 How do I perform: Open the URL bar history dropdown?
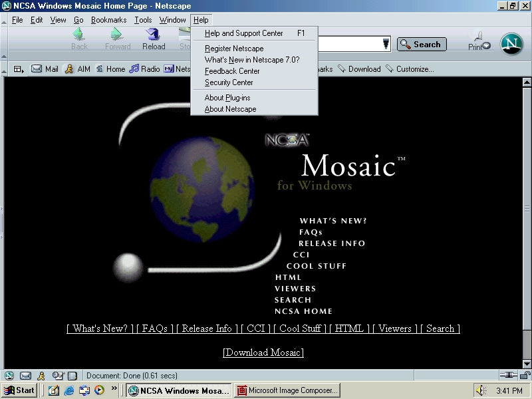[x=386, y=45]
